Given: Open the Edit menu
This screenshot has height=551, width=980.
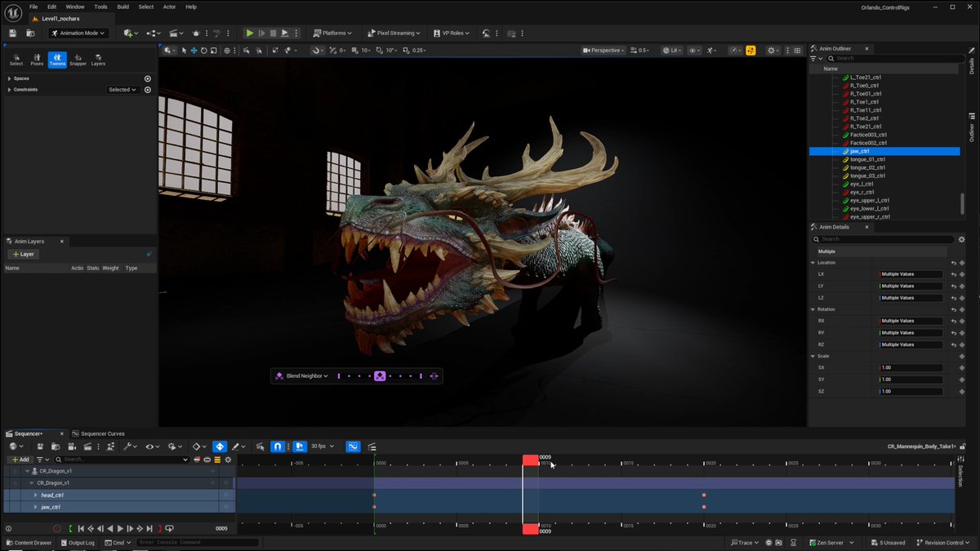Looking at the screenshot, I should (51, 7).
